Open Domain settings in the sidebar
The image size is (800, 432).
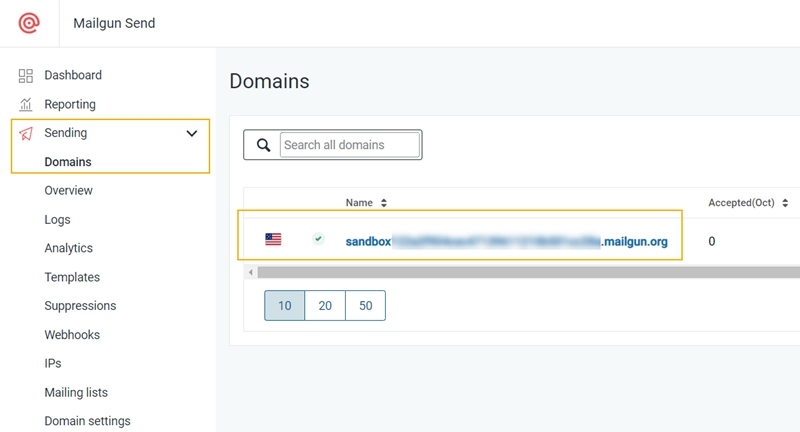pos(87,421)
